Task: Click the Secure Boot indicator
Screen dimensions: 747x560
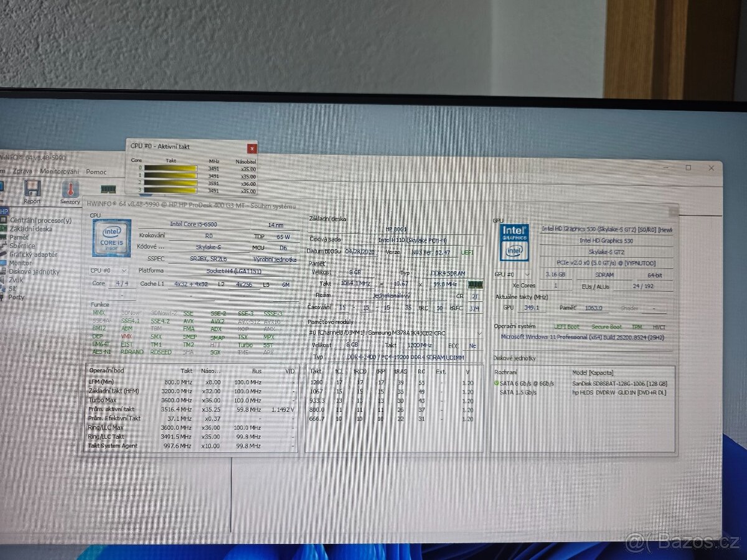Action: [x=606, y=327]
